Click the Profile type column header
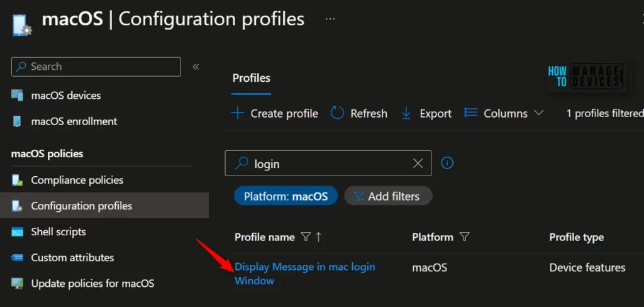The height and width of the screenshot is (307, 644). 577,237
